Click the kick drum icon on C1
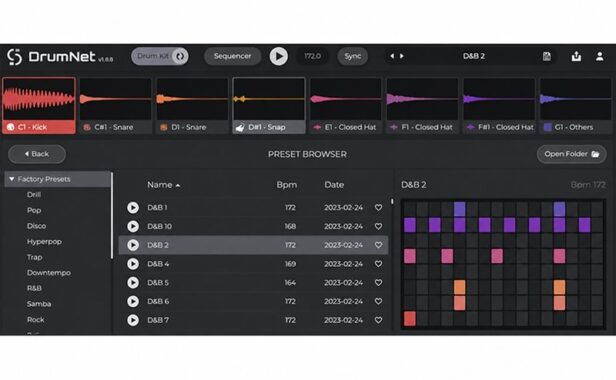Viewport: 616px width, 380px height. pos(11,127)
